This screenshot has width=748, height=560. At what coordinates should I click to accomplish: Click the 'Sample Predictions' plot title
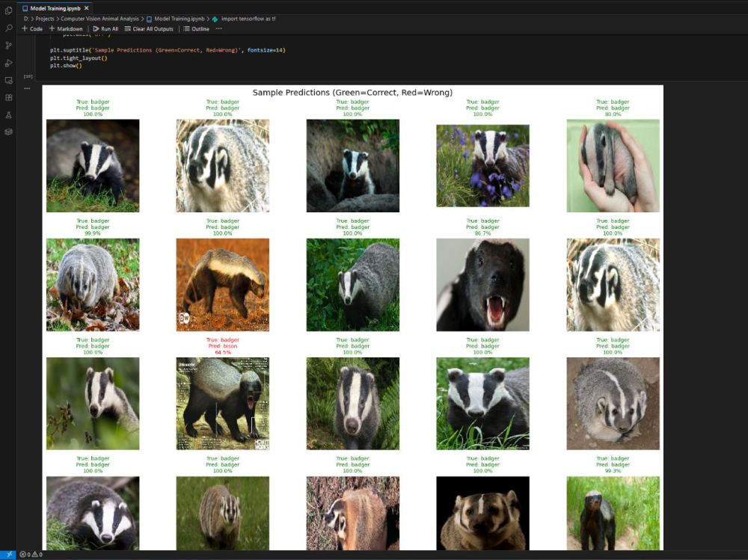tap(352, 93)
